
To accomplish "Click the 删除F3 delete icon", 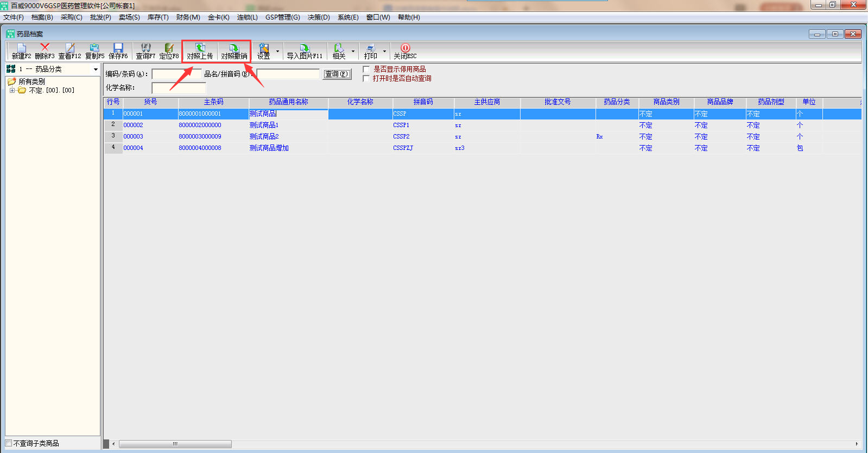I will coord(45,48).
